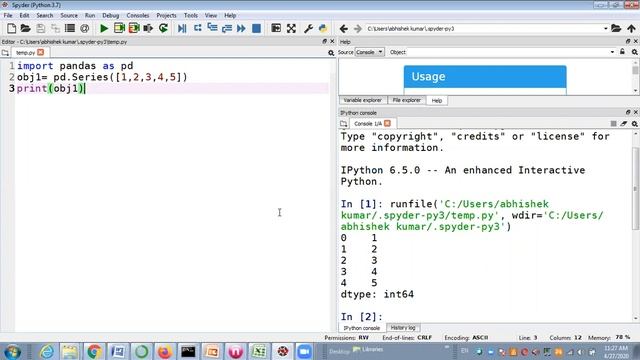Close the Console 1/A tab
Screen dimensions: 640x360
tap(387, 123)
